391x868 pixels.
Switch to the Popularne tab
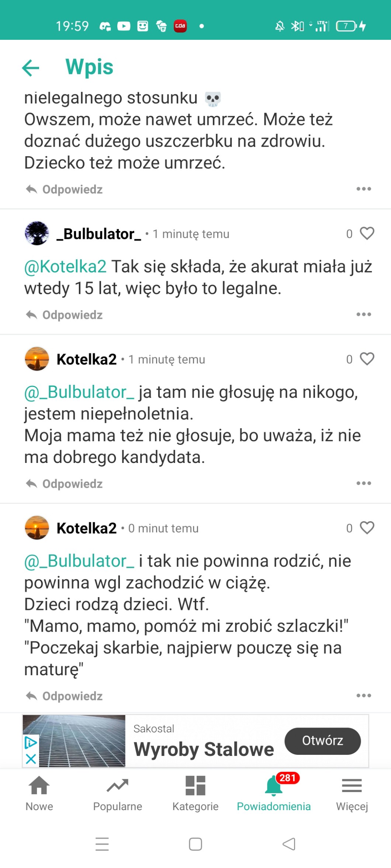[x=117, y=793]
